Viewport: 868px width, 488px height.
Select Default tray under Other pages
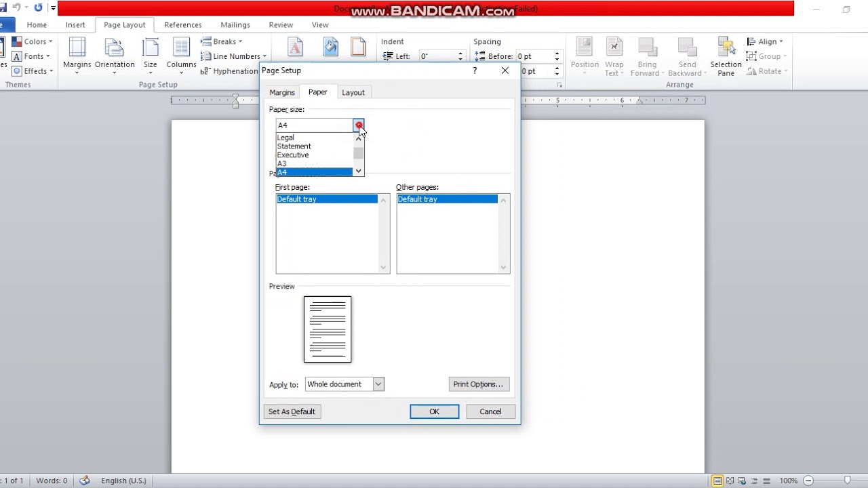coord(448,199)
